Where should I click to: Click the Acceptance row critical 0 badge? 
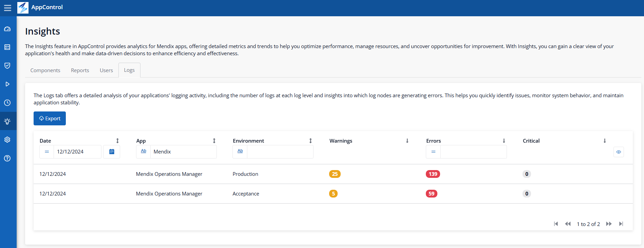[x=527, y=194]
